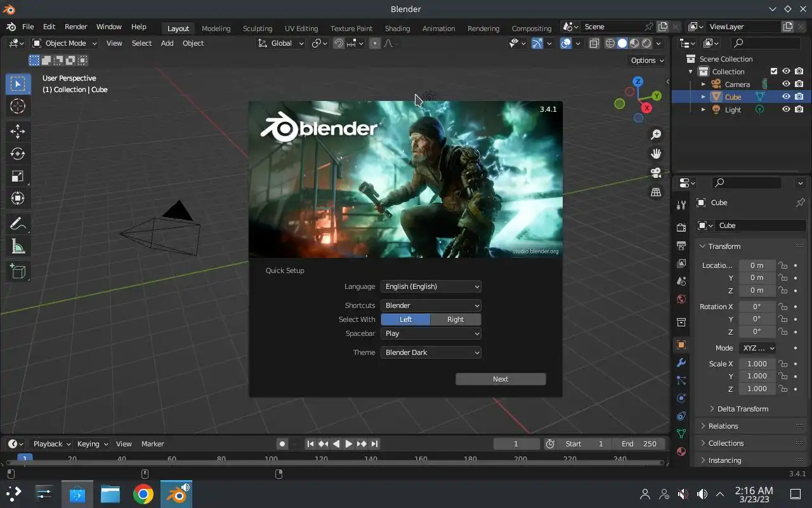
Task: Open the timeline Playback popover
Action: pyautogui.click(x=52, y=444)
